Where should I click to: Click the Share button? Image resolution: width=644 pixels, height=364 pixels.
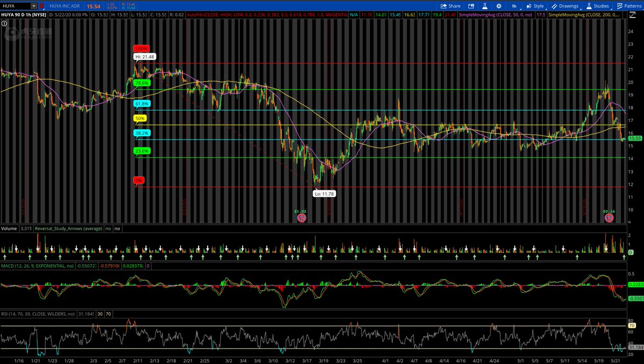coord(450,6)
